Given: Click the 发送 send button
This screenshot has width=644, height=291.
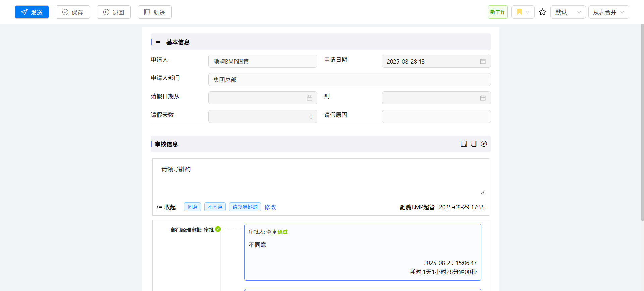Looking at the screenshot, I should tap(32, 12).
